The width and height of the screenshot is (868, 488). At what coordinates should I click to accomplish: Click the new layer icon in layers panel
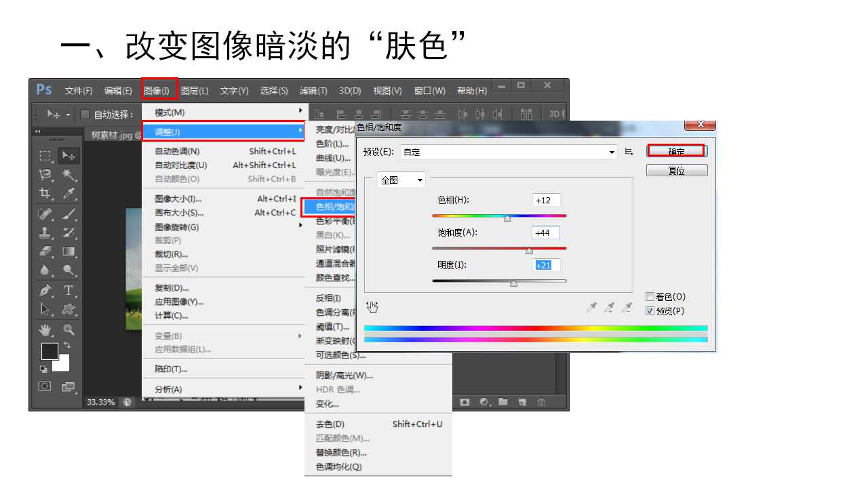522,402
